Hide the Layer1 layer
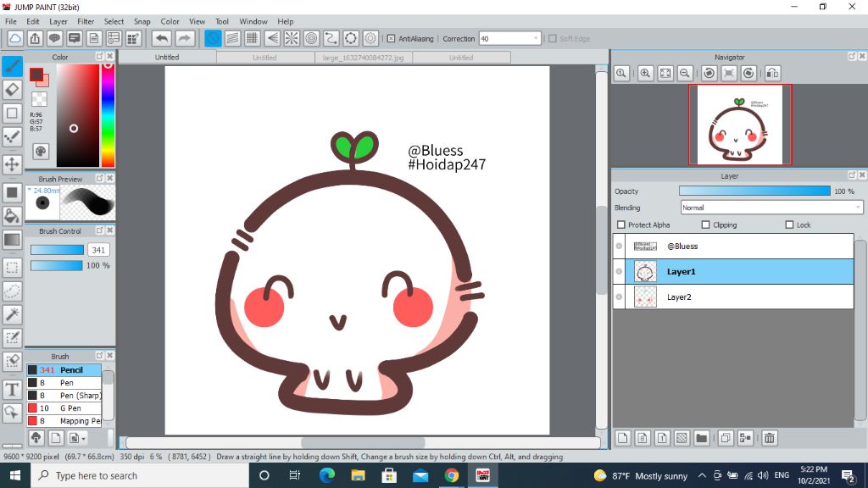The image size is (868, 488). tap(619, 272)
